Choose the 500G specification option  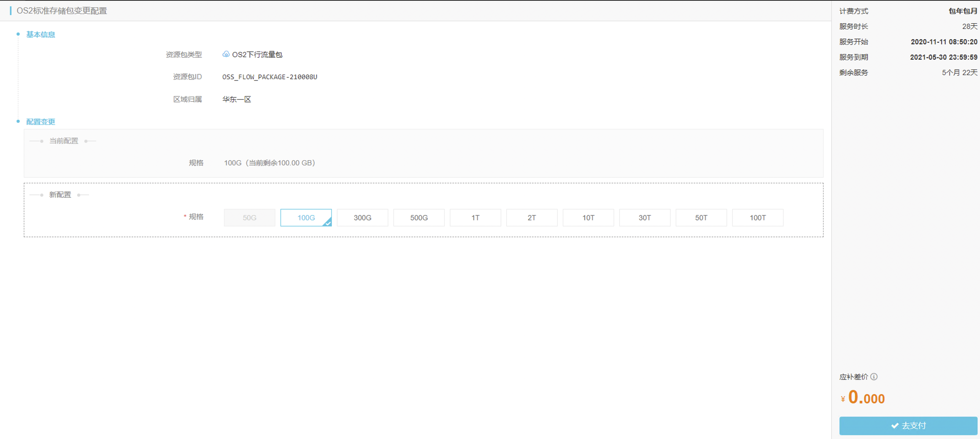[x=419, y=218]
